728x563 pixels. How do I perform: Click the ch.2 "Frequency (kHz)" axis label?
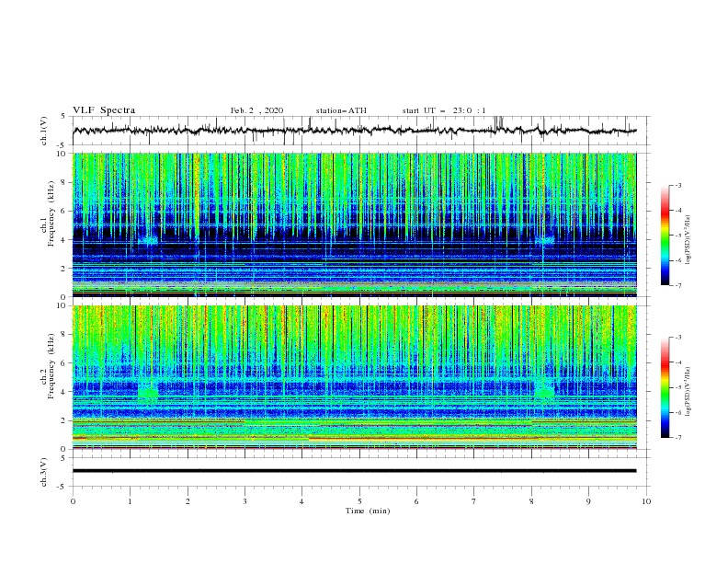coord(51,366)
